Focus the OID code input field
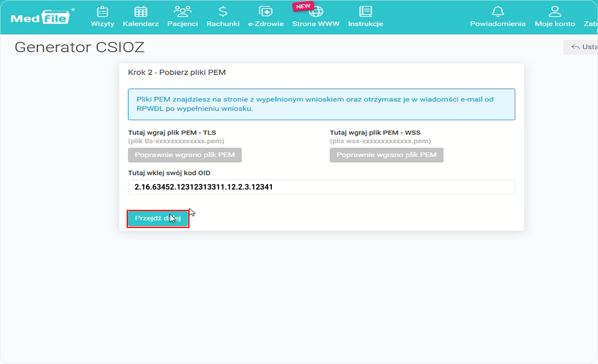 point(321,187)
